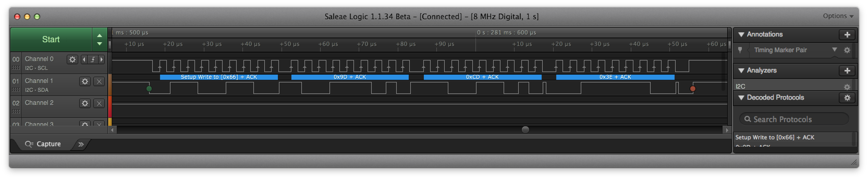Screen dimensions: 868x179
Task: Start the logic capture
Action: [51, 39]
